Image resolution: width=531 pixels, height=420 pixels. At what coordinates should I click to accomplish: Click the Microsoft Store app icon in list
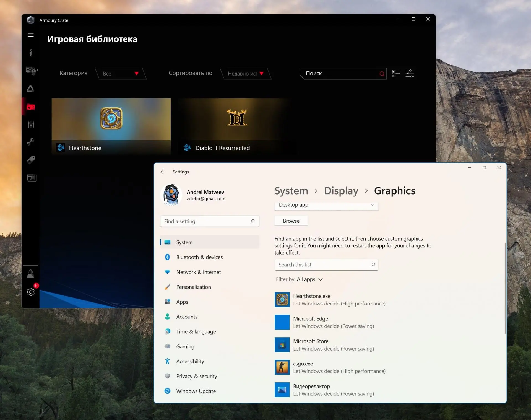tap(282, 345)
